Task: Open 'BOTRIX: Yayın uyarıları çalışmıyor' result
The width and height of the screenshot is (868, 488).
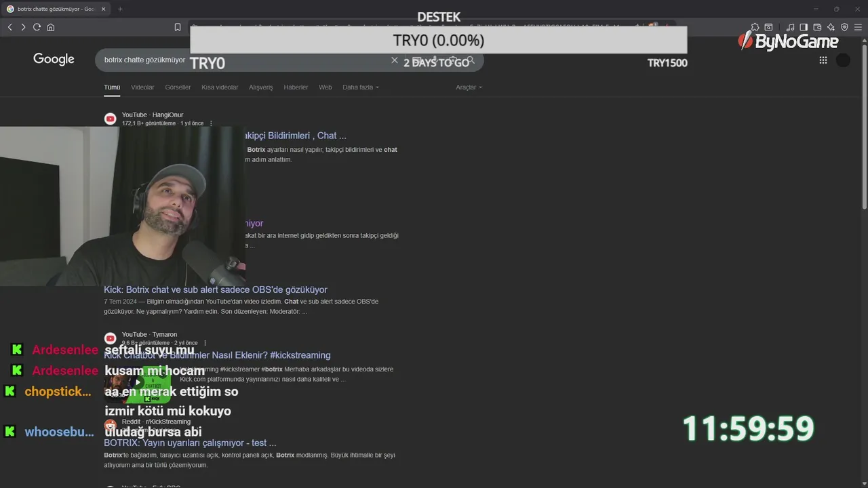Action: [x=190, y=443]
